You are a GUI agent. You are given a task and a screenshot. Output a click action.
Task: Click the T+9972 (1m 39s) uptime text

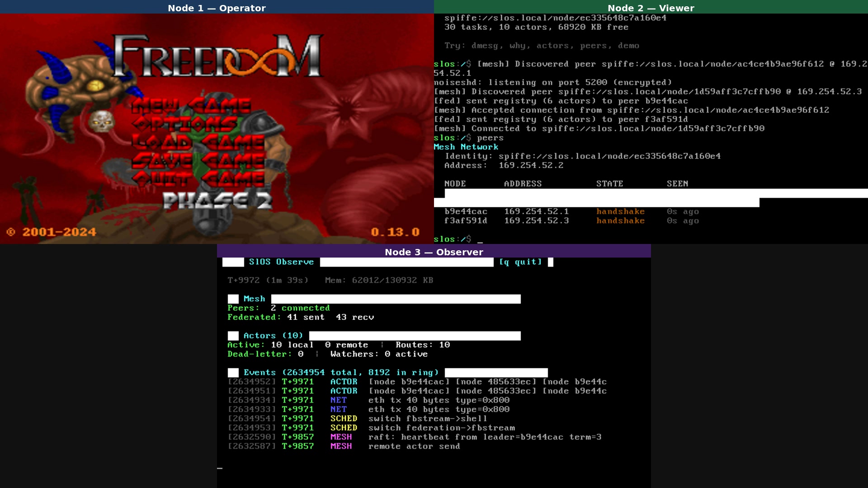(x=268, y=280)
